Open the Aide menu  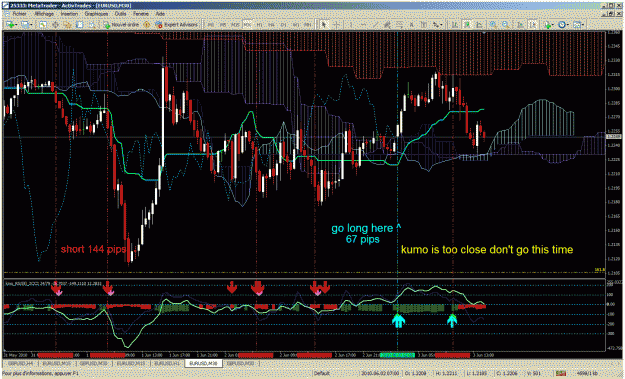(160, 14)
